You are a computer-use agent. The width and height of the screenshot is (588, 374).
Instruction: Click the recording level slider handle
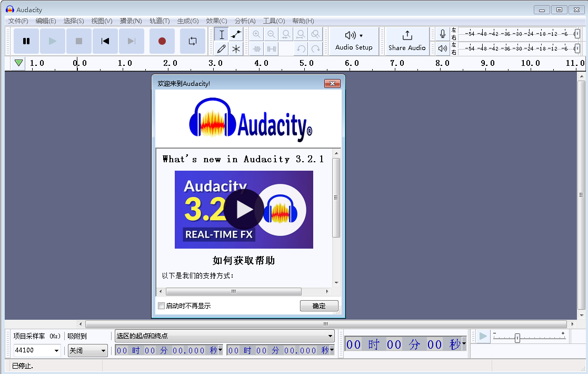(x=577, y=34)
